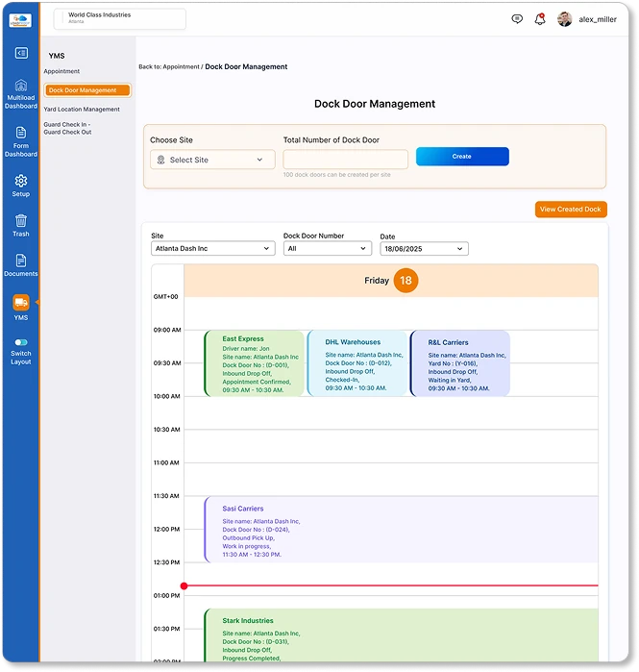Open the Form Dashboard
Screen dimensions: 639x672
pos(21,142)
